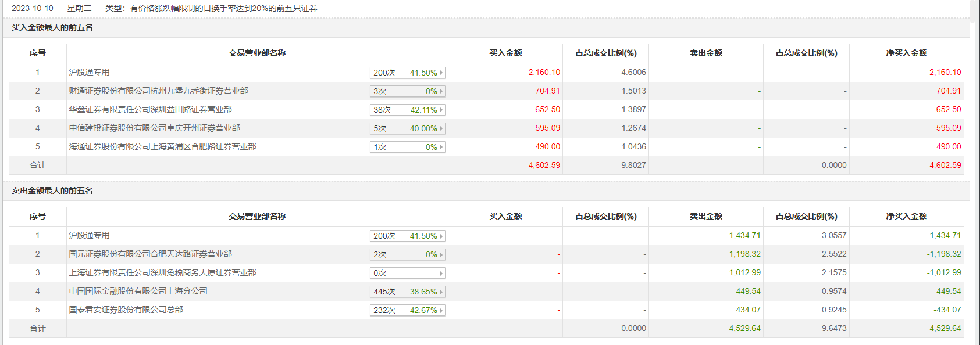
Task: Click the vertical scrollbar on right edge
Action: point(975,174)
